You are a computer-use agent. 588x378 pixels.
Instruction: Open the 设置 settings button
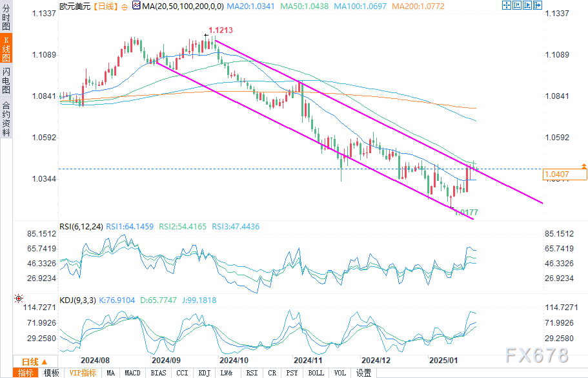[x=364, y=373]
